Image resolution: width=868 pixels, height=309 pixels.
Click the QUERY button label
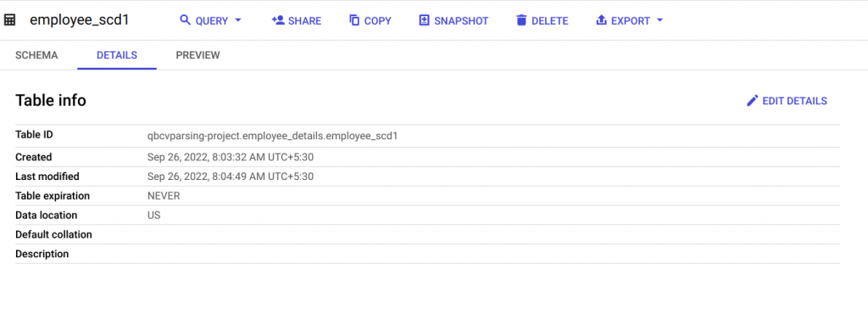211,21
